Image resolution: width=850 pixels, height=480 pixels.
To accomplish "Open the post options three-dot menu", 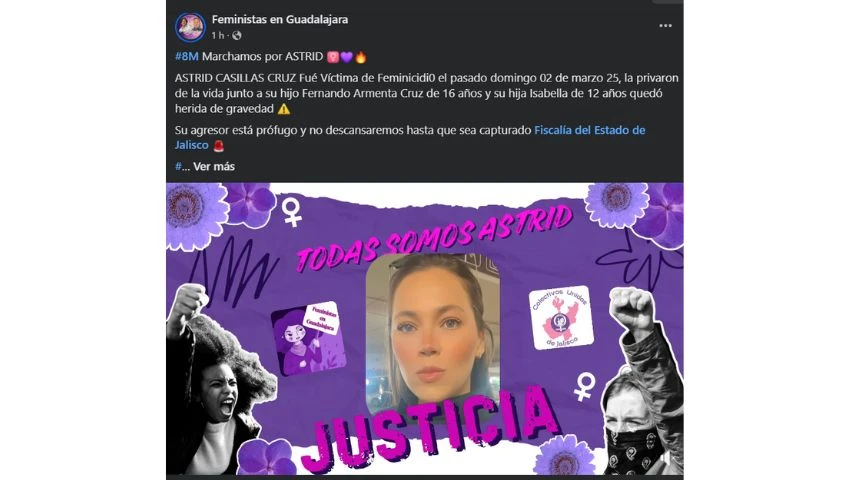I will point(665,25).
